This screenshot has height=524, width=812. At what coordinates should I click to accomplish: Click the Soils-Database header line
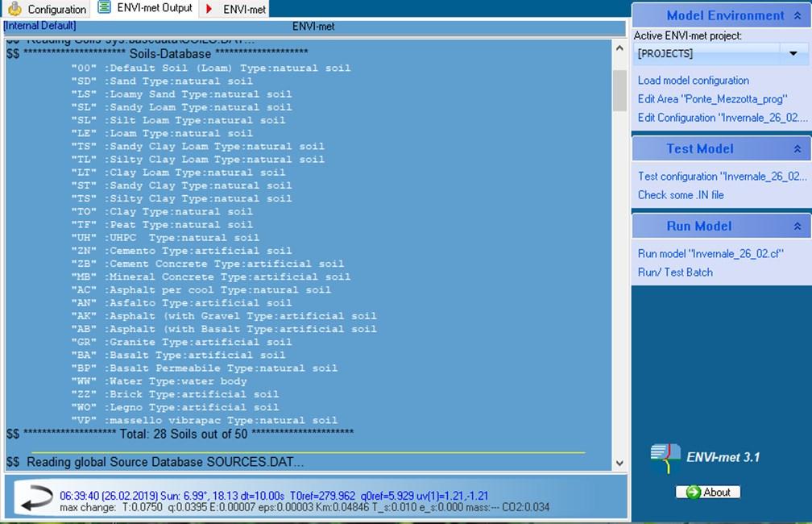tap(157, 54)
